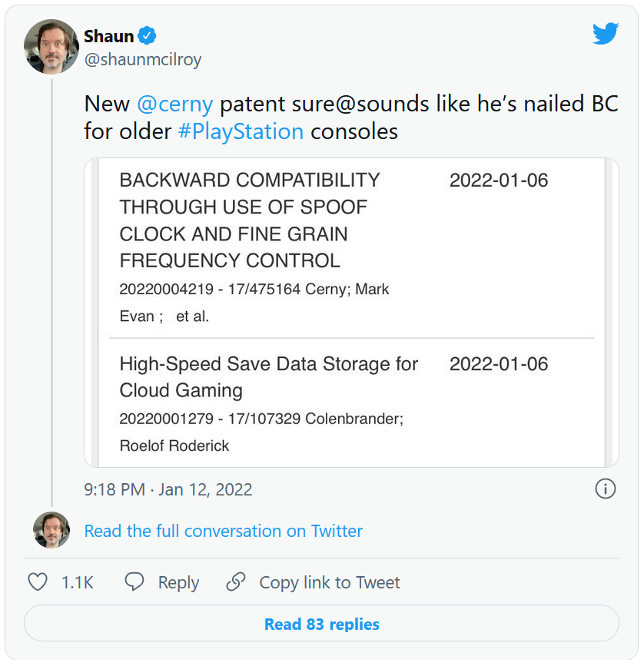The image size is (644, 666).
Task: Click the reply speech bubble icon
Action: [x=134, y=582]
